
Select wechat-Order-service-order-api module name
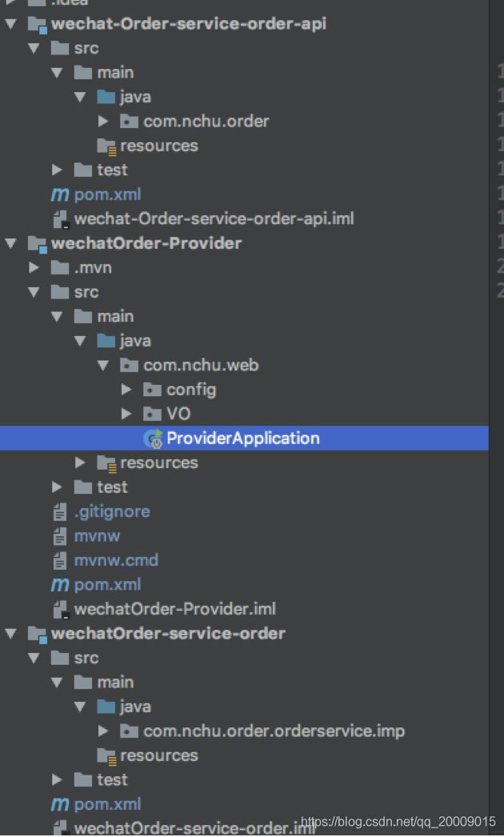click(x=189, y=24)
